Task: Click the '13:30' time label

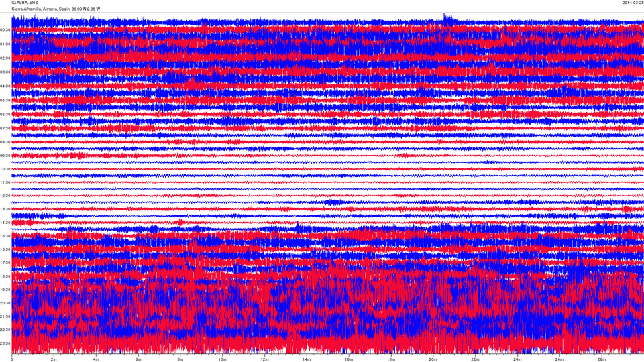Action: (5, 209)
